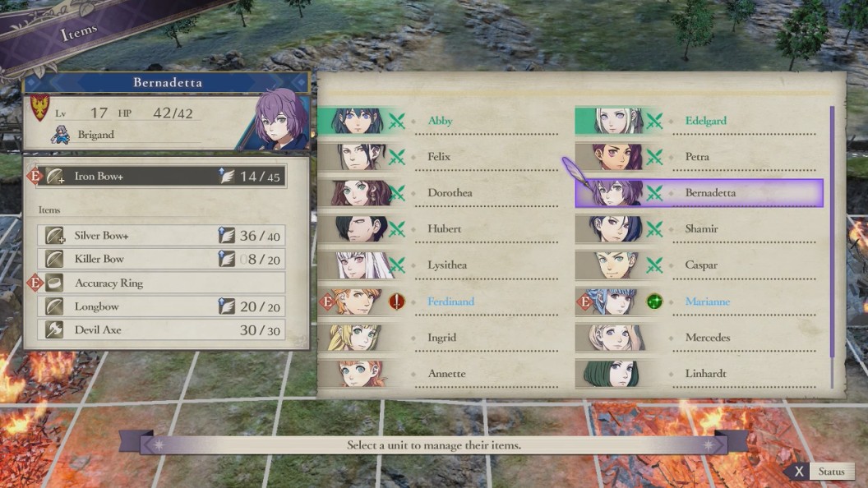
Task: Click the Accuracy Ring item icon
Action: click(54, 283)
